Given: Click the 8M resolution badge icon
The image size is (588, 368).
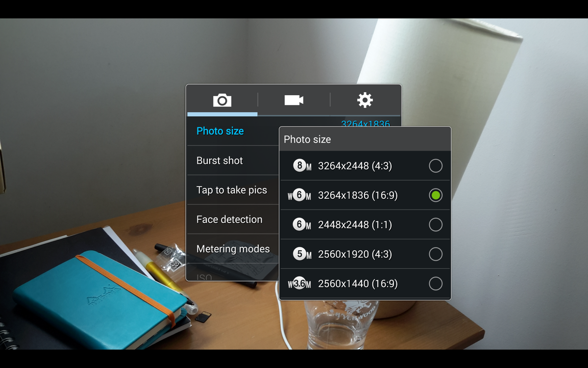Looking at the screenshot, I should click(299, 166).
